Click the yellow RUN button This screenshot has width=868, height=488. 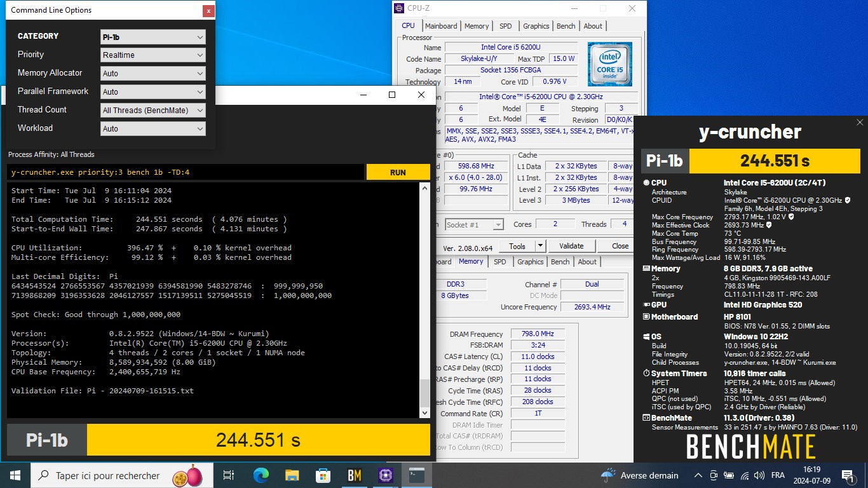pyautogui.click(x=398, y=172)
